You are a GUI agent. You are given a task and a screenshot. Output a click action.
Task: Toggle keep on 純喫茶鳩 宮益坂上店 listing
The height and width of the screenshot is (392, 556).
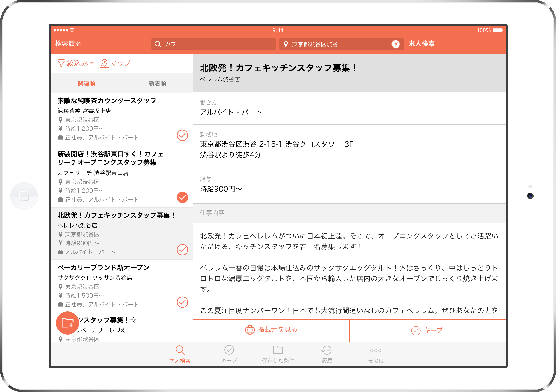[182, 135]
